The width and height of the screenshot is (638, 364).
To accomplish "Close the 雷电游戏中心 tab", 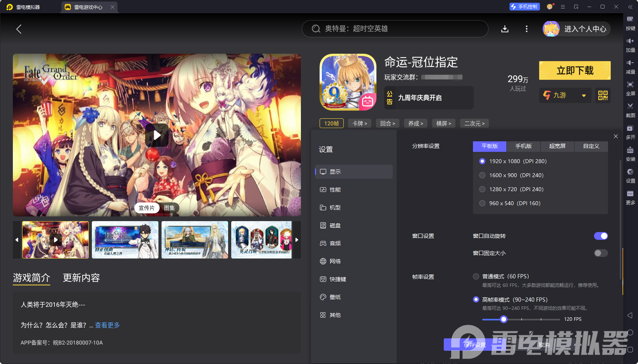I will pos(112,7).
